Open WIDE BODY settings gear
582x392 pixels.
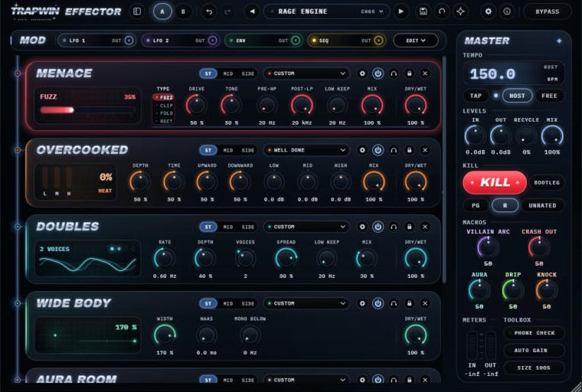tap(362, 303)
